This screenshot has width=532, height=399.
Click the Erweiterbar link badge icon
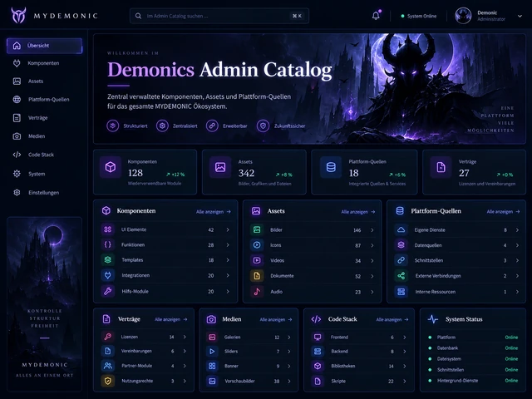212,126
